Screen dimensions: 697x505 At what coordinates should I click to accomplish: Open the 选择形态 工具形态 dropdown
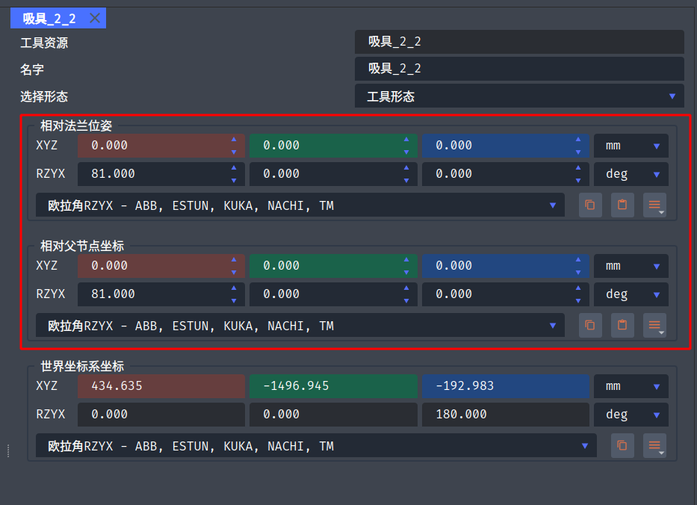tap(519, 96)
